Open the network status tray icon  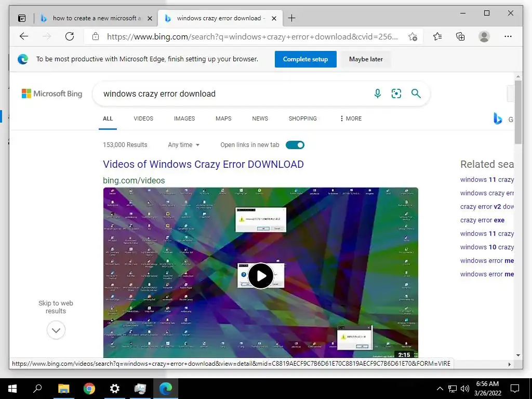[453, 389]
